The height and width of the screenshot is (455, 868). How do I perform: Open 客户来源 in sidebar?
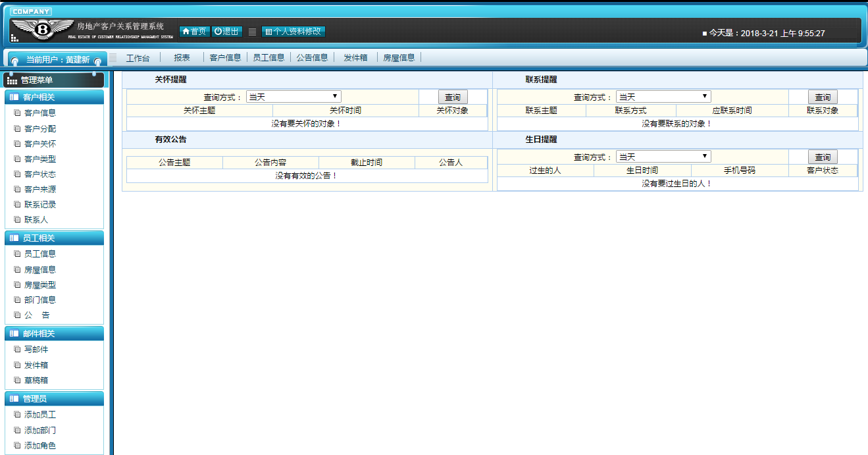click(x=40, y=189)
